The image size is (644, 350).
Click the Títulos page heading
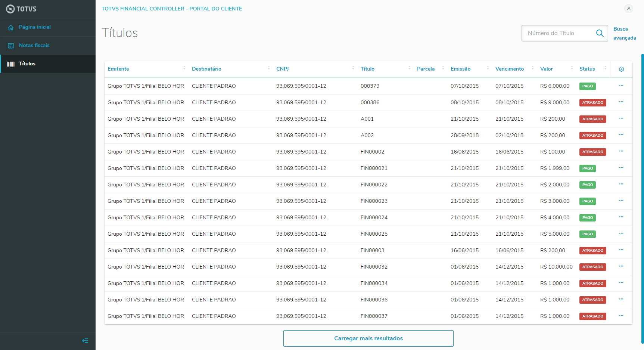[x=120, y=33]
